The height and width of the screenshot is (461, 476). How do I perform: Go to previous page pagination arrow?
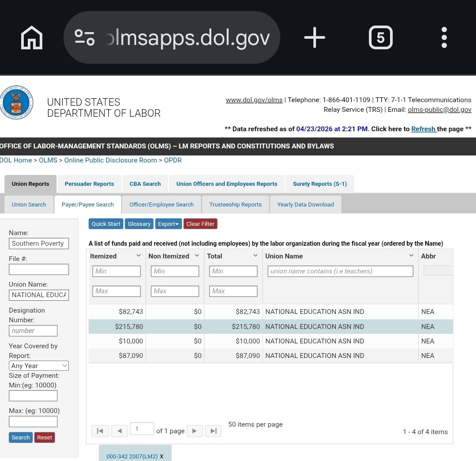(119, 431)
